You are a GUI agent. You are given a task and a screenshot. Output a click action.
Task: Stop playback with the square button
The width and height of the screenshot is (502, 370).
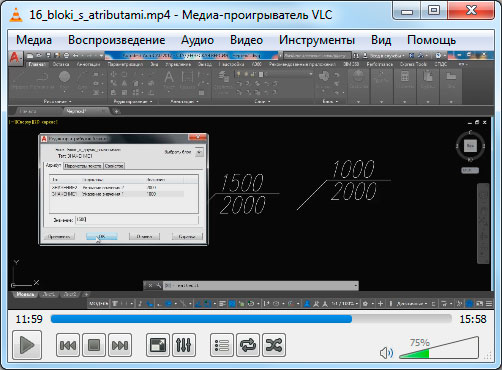[94, 345]
